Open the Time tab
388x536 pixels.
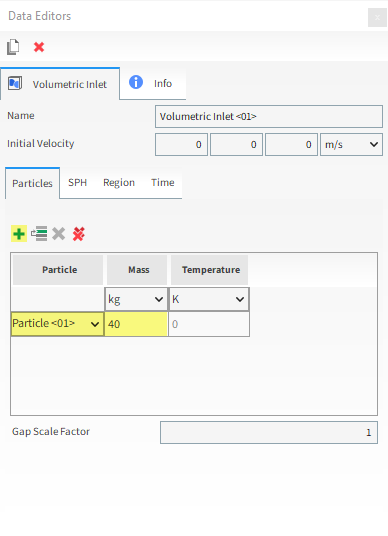(163, 183)
